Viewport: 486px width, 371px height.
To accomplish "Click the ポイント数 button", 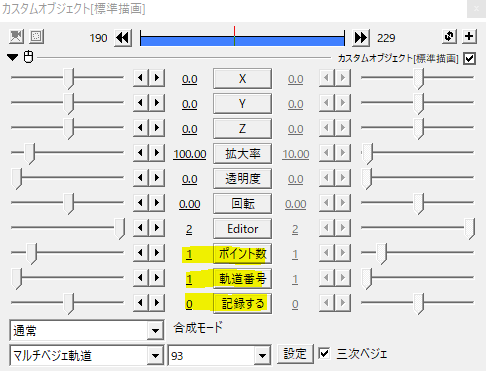I will click(x=242, y=254).
